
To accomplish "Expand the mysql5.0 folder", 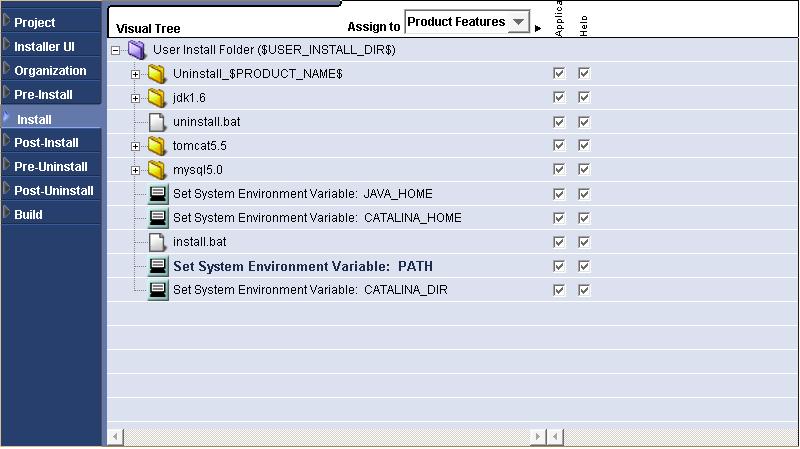I will [135, 170].
